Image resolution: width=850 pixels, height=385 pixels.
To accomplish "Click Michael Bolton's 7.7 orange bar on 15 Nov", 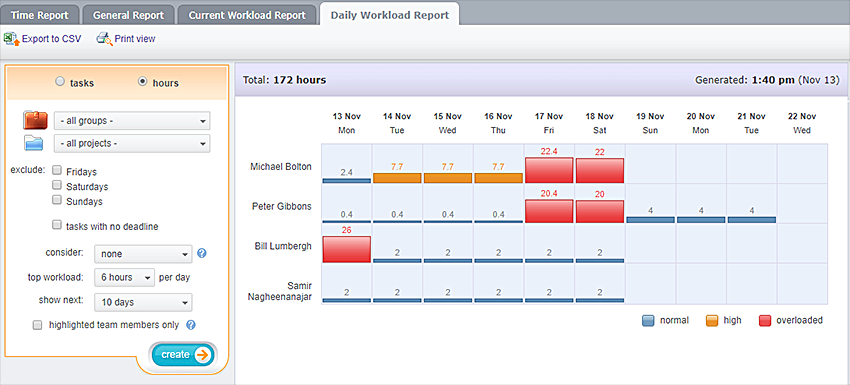I will pyautogui.click(x=448, y=178).
